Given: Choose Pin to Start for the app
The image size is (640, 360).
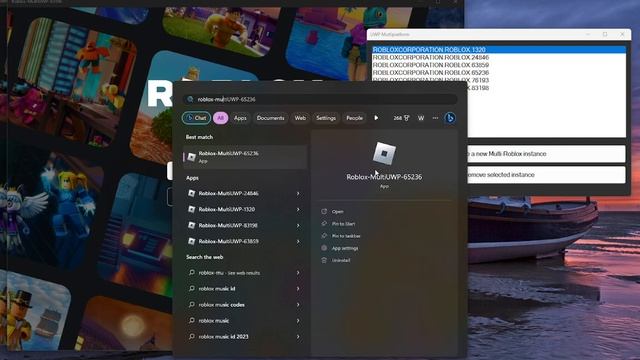Looking at the screenshot, I should pyautogui.click(x=343, y=224).
